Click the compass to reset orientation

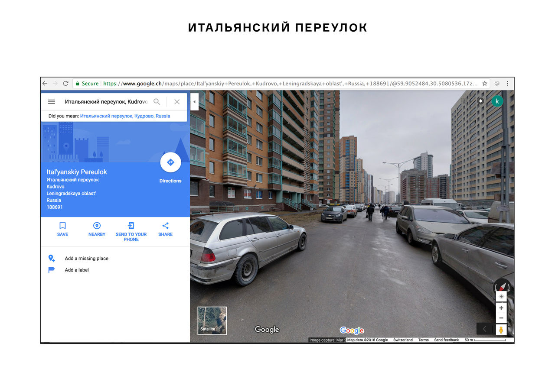coord(502,286)
